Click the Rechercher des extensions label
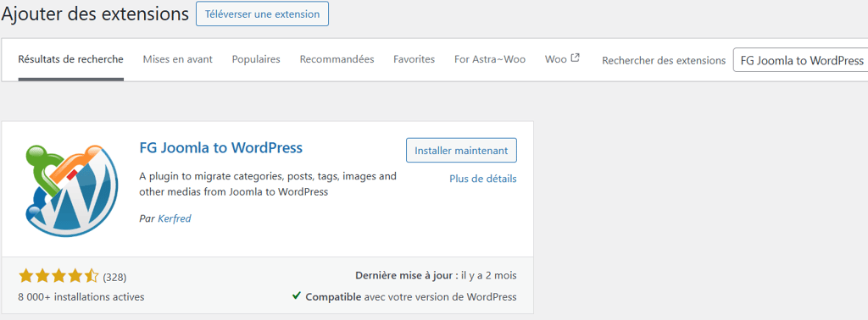This screenshot has height=320, width=868. point(664,60)
